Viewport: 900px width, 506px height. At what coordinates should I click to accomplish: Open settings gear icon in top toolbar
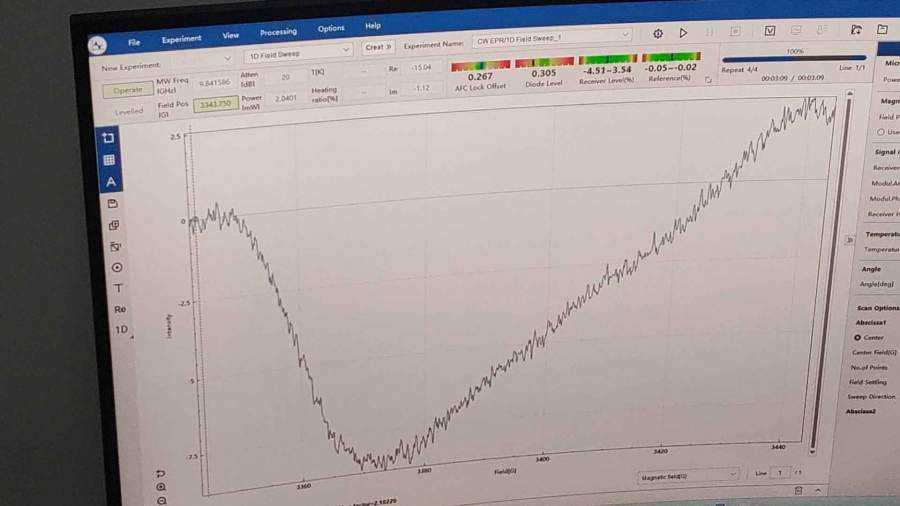coord(658,33)
